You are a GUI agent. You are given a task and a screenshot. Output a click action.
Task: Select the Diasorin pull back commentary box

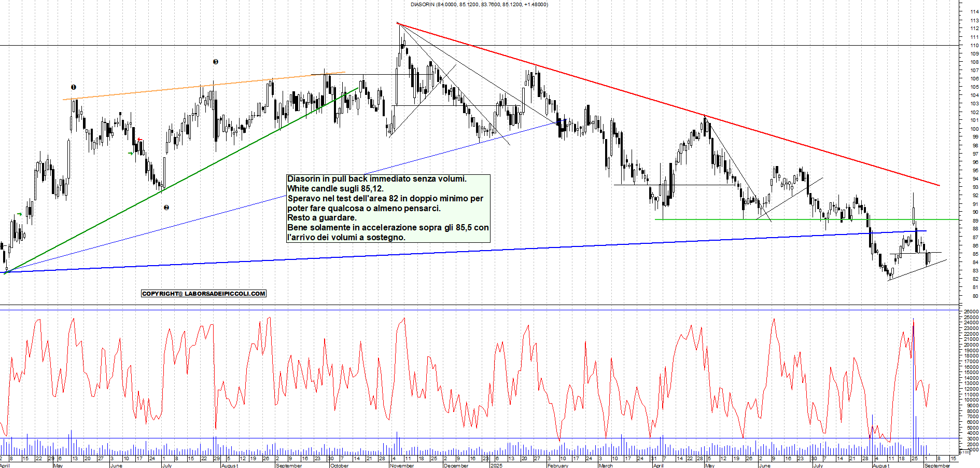[x=388, y=208]
